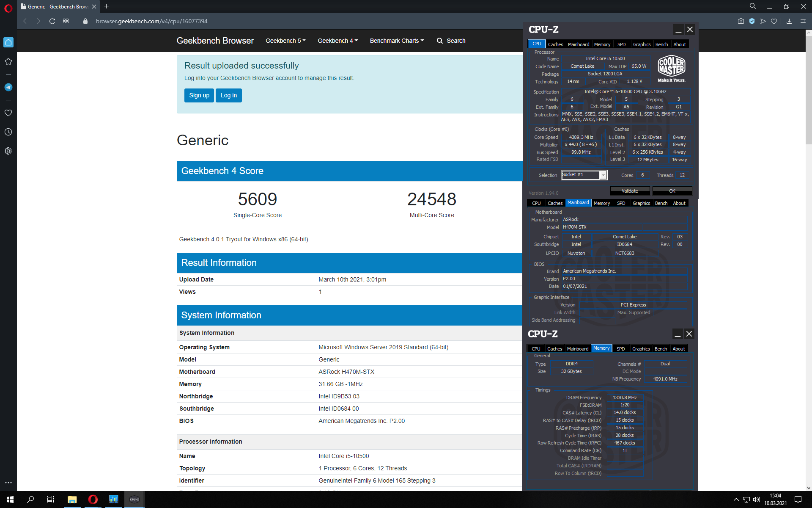Expand Benchmark Charts dropdown menu
The image size is (812, 508).
397,41
